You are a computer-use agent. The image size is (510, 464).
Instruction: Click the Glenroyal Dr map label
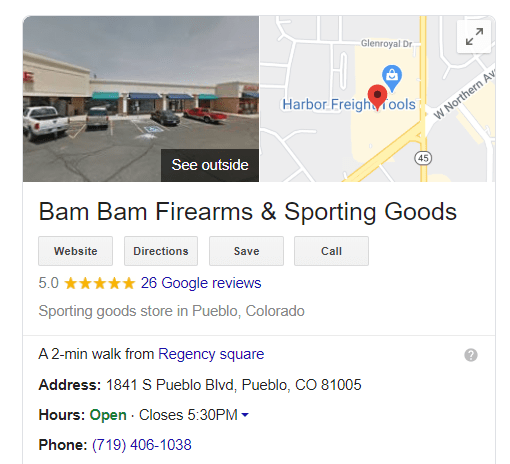coord(387,44)
